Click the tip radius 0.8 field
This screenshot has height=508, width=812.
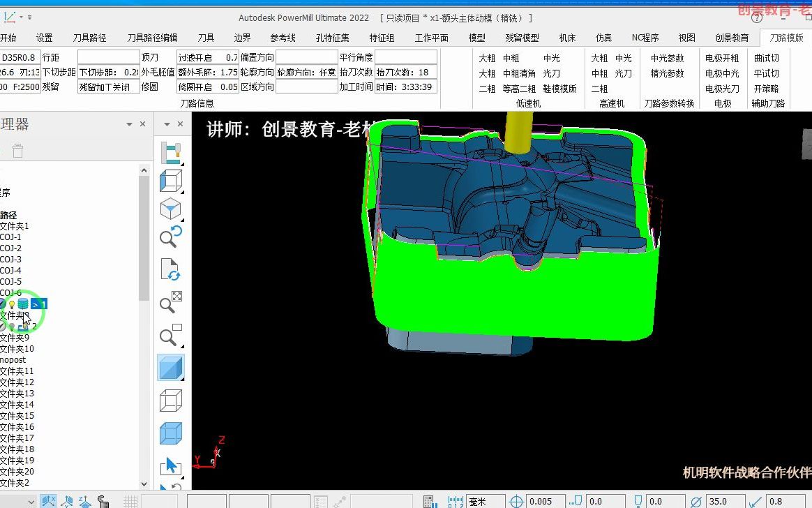point(785,501)
